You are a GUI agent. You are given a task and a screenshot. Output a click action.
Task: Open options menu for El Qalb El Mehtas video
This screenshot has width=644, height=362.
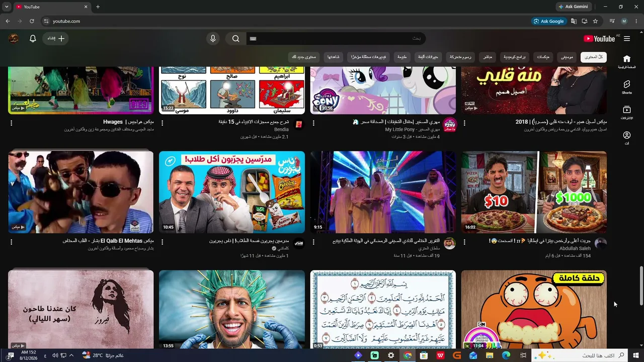pyautogui.click(x=11, y=242)
